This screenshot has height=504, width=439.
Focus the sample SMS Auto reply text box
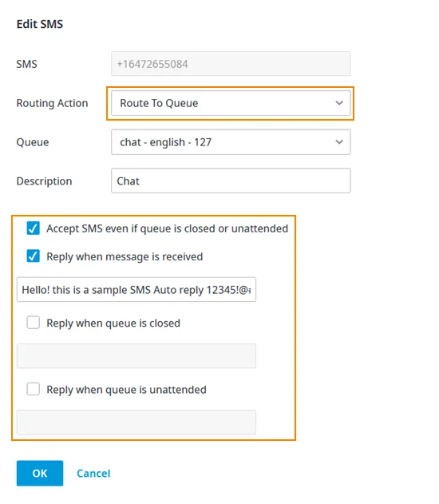click(136, 290)
